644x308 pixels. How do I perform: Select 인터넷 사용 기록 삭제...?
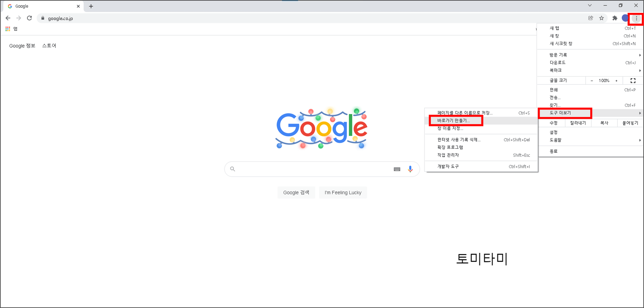481,140
